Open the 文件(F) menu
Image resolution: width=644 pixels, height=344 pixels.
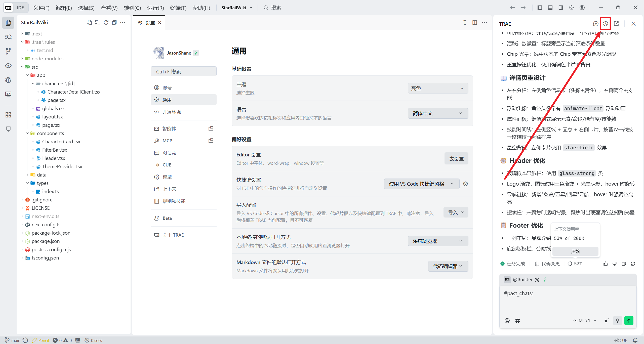coord(41,8)
